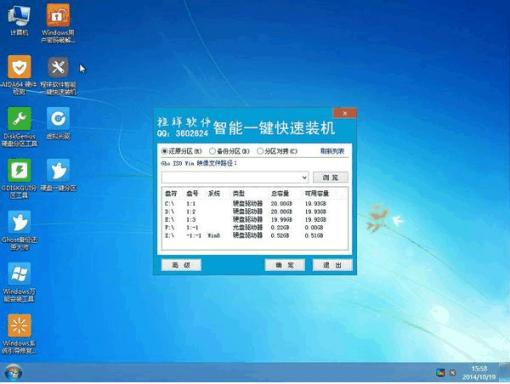This screenshot has height=384, width=510.
Task: Select the F:\ optical drive row
Action: [x=255, y=228]
